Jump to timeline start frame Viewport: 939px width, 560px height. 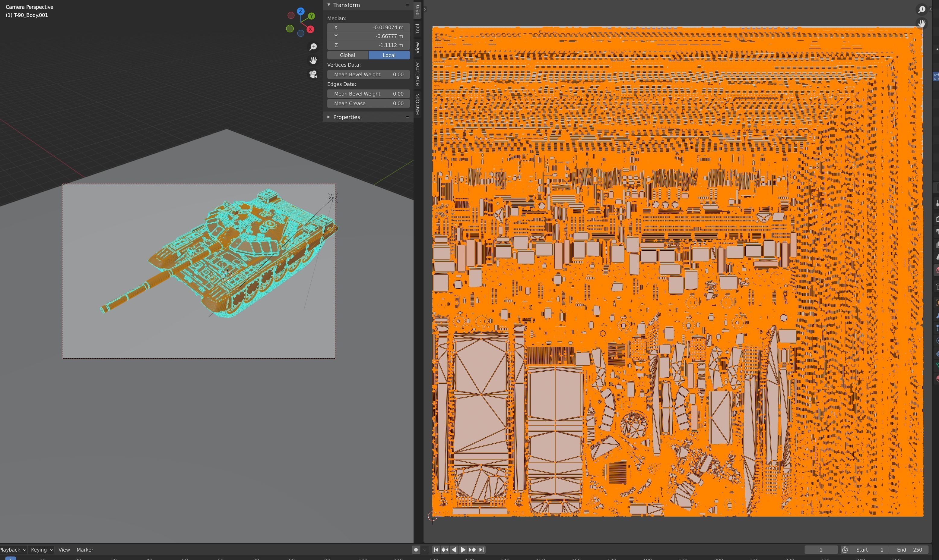436,550
